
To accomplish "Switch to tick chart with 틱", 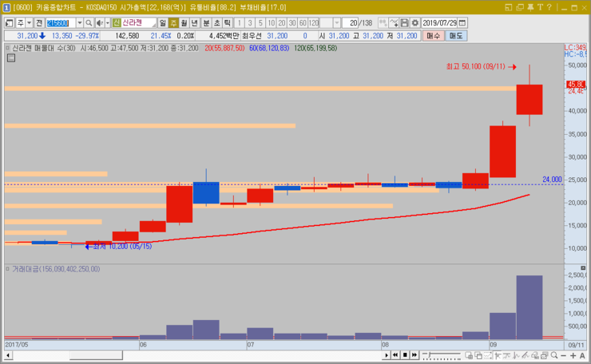I will tap(228, 23).
